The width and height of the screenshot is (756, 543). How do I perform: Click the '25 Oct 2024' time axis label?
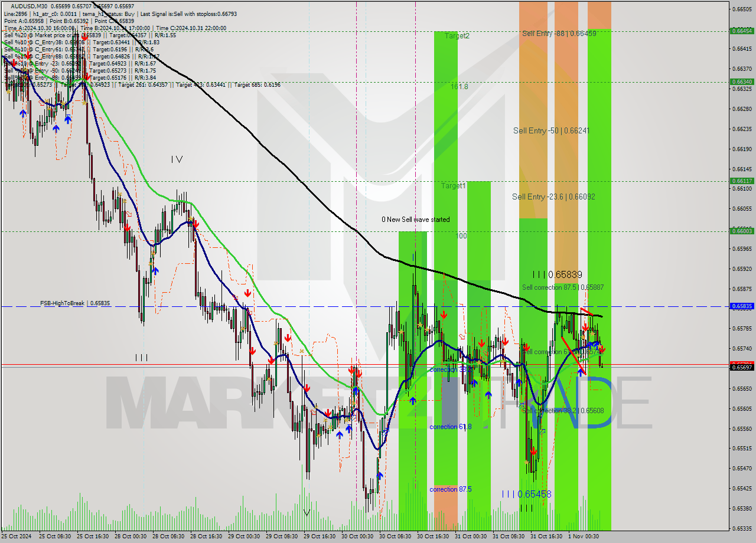pyautogui.click(x=18, y=536)
